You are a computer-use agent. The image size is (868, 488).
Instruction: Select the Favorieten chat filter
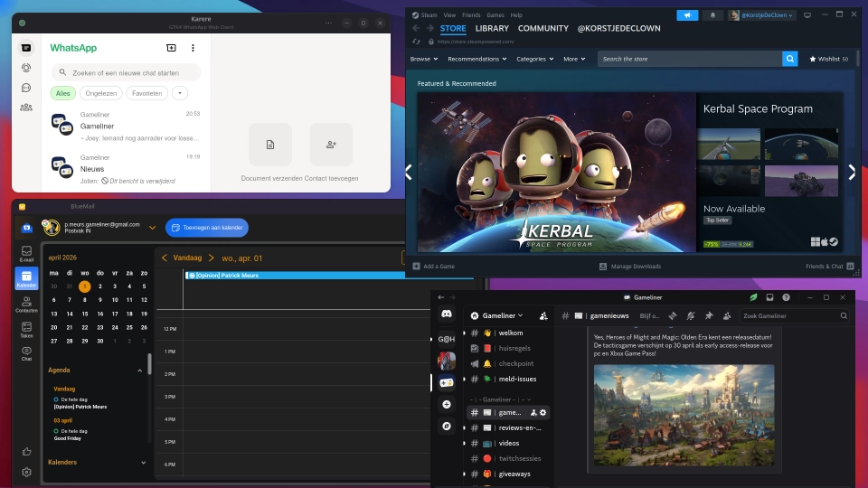[x=146, y=93]
